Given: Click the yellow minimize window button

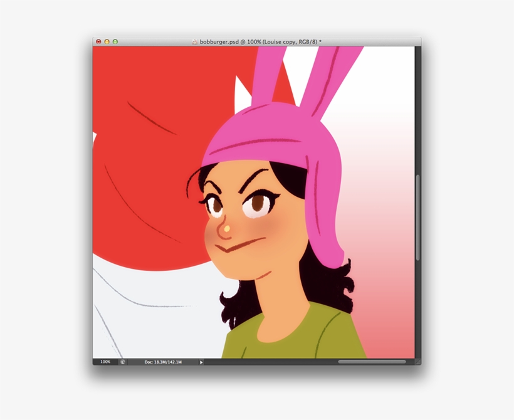Looking at the screenshot, I should point(107,41).
